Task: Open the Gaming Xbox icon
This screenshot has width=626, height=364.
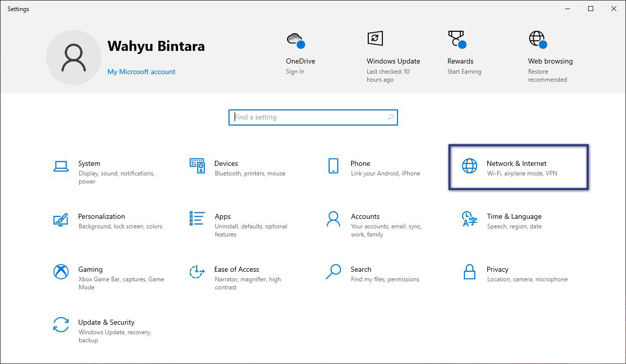Action: pos(61,272)
